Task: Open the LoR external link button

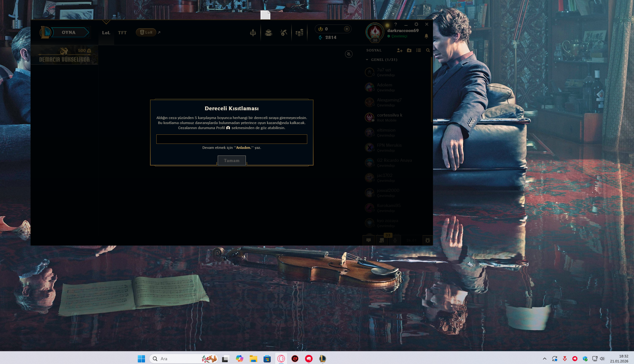Action: coord(146,32)
